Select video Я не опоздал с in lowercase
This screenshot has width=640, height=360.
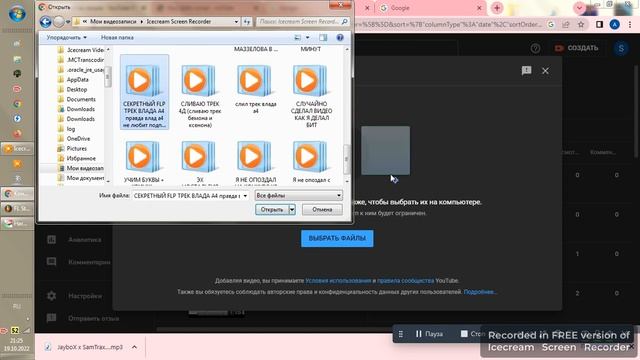[x=311, y=162]
